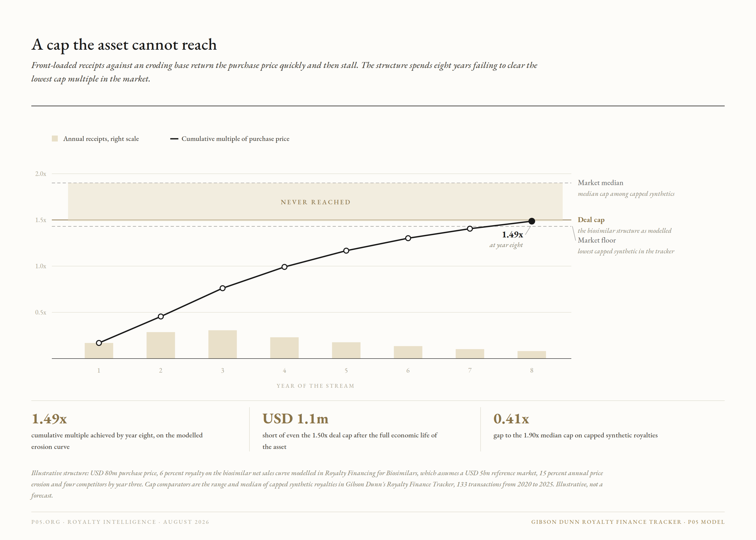Select the filled year eight data point

(532, 221)
